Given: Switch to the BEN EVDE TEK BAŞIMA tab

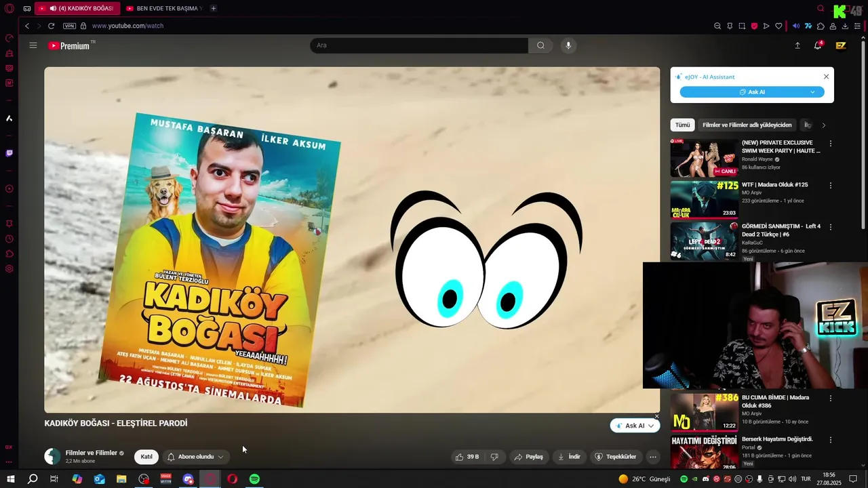Looking at the screenshot, I should [x=164, y=8].
